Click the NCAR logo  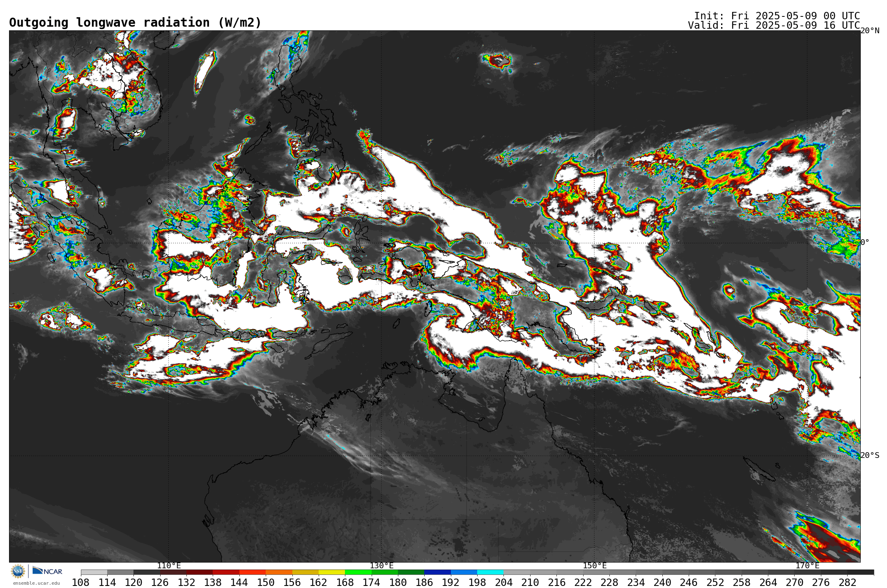click(x=47, y=571)
